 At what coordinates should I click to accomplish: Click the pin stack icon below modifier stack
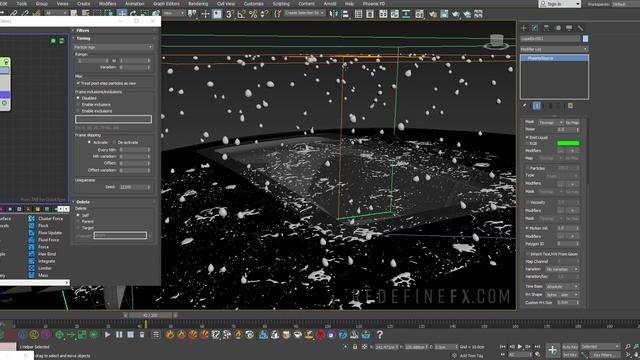(x=525, y=106)
